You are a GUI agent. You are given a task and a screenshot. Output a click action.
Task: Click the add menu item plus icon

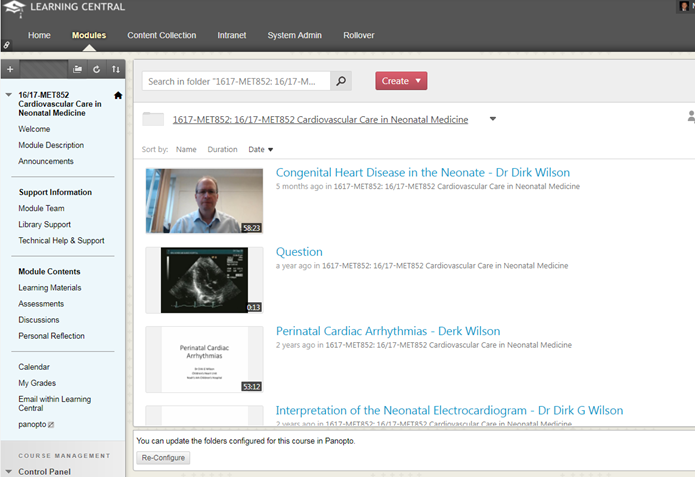pyautogui.click(x=10, y=69)
